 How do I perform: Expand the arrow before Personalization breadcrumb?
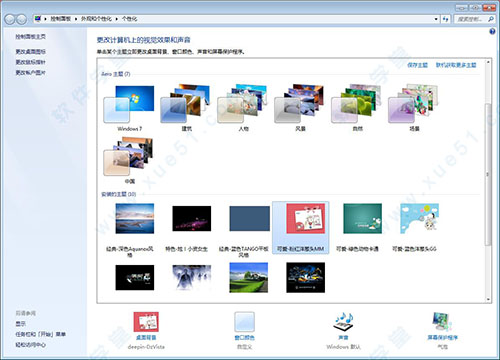pos(117,19)
